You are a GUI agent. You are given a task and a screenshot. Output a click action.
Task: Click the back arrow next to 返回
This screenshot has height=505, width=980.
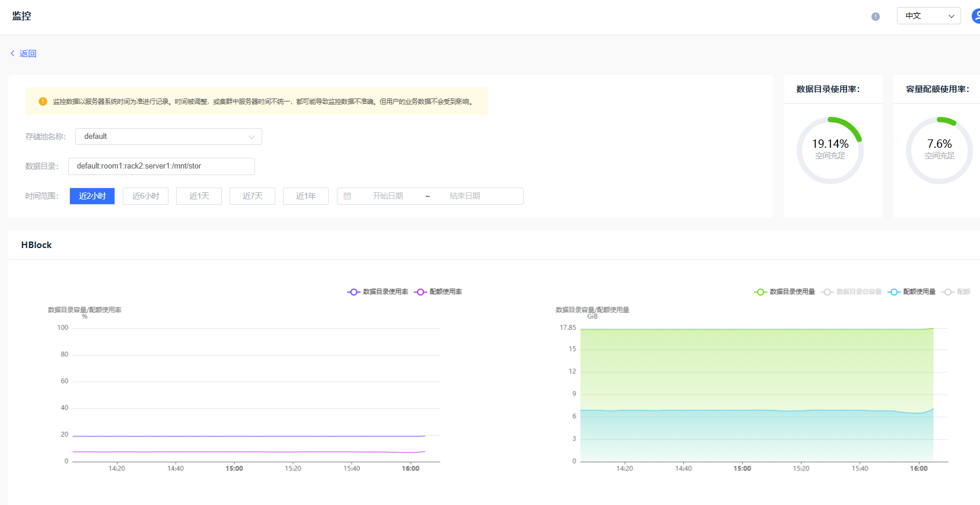click(x=12, y=53)
